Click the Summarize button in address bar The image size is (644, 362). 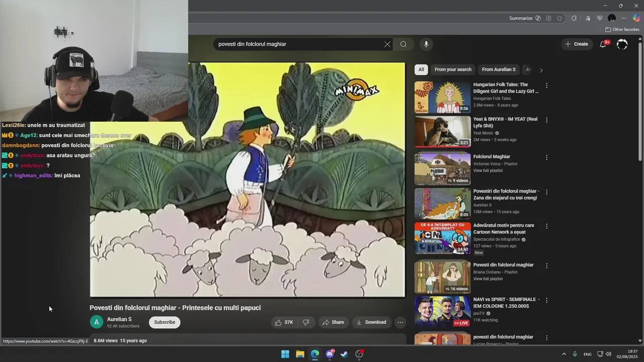pyautogui.click(x=521, y=18)
